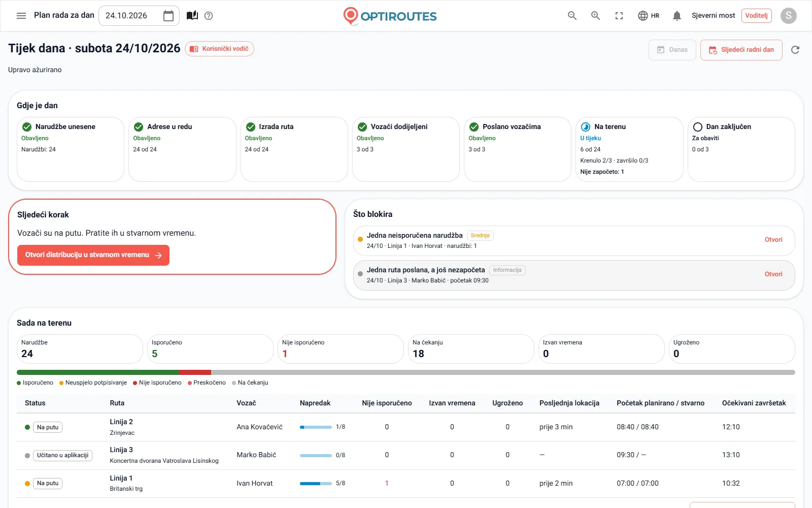Screen dimensions: 812x508
Task: Go to Sljedeći radni dan
Action: point(741,50)
